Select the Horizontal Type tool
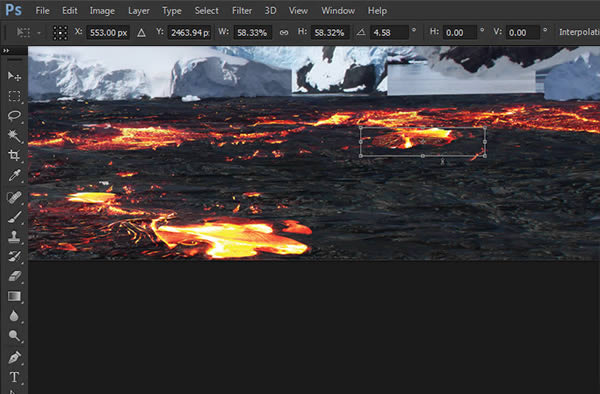600x394 pixels. pos(14,377)
